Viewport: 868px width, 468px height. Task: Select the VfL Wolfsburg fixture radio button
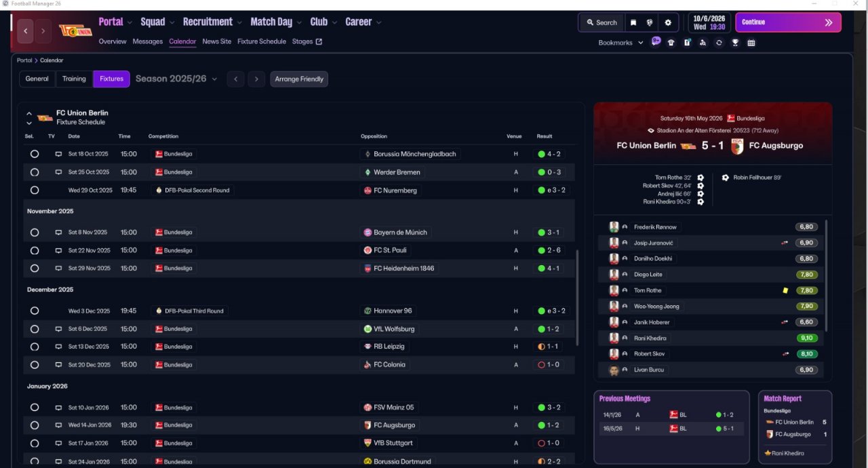click(x=35, y=329)
